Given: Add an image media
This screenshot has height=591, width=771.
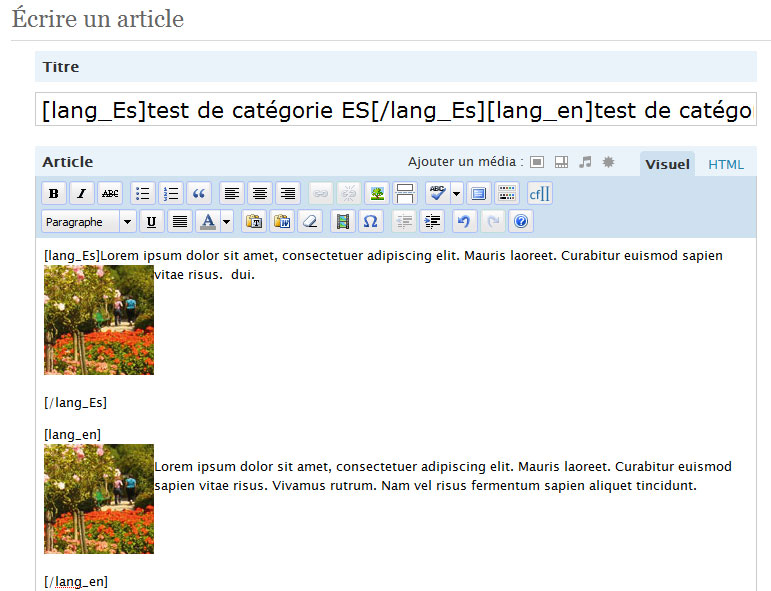Looking at the screenshot, I should (x=537, y=162).
